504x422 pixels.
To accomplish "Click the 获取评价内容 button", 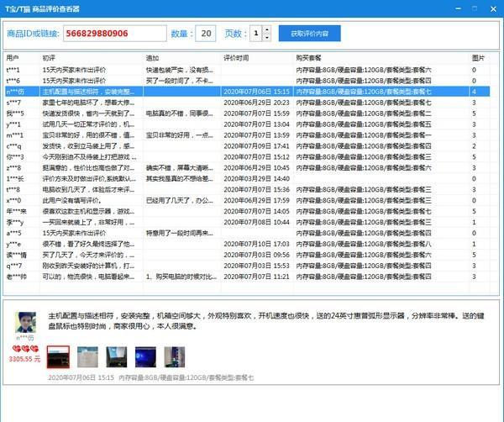I will [x=309, y=34].
